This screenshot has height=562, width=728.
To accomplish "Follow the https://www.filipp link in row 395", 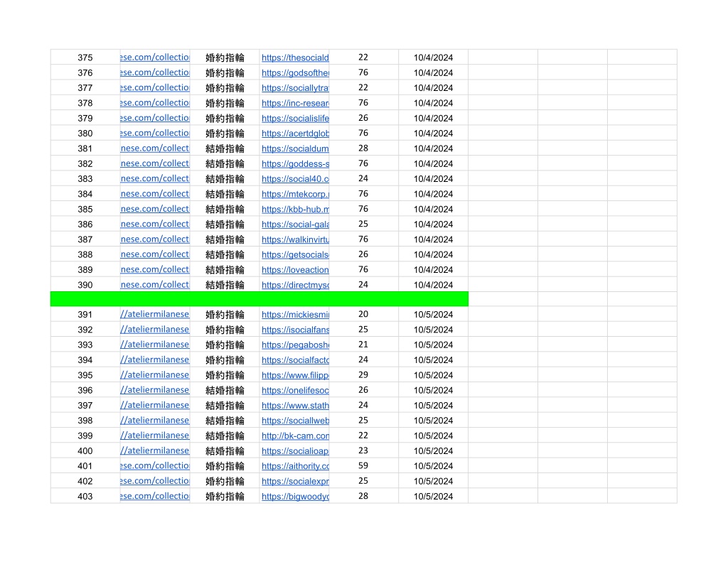I will pos(295,375).
